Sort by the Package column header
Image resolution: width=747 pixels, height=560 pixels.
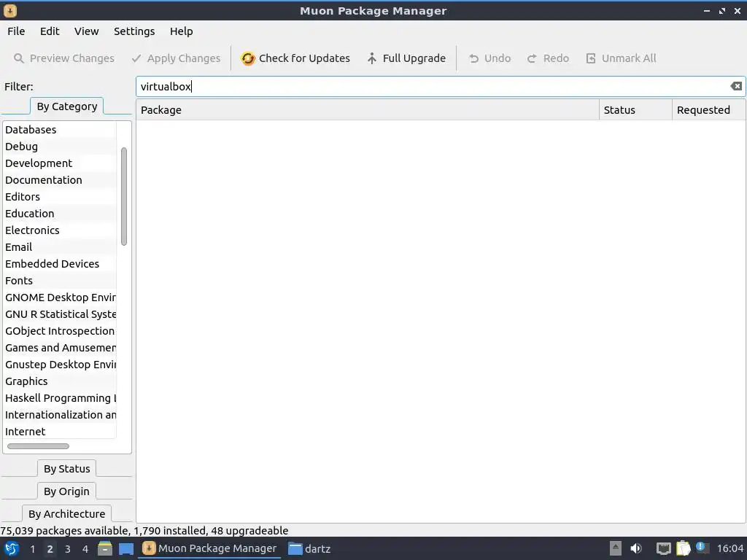click(368, 110)
